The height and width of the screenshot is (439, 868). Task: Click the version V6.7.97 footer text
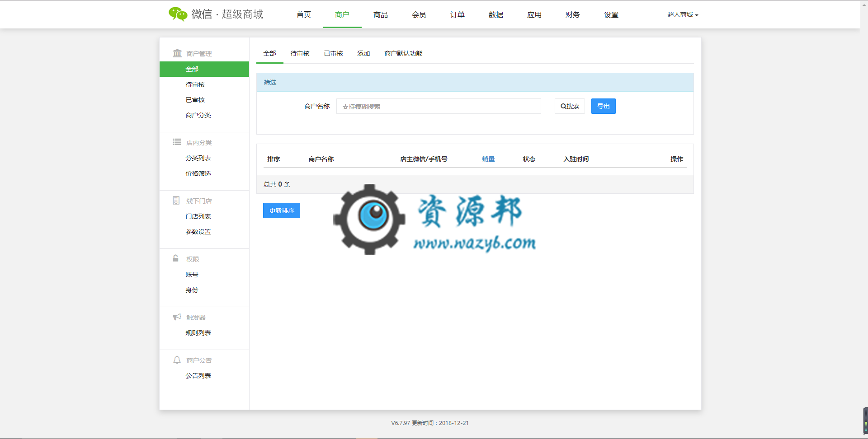(x=430, y=423)
